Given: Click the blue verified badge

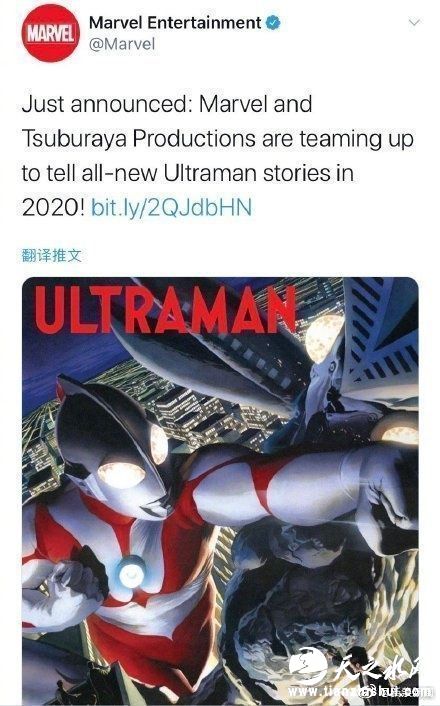Looking at the screenshot, I should tap(273, 23).
